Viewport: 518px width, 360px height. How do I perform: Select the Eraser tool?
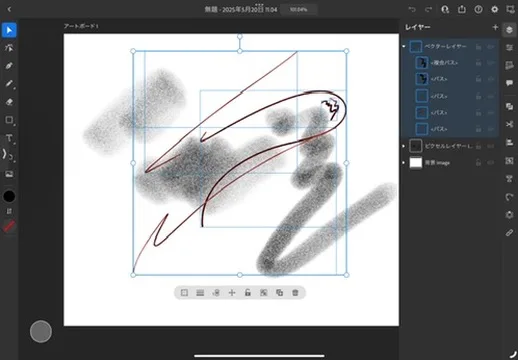pyautogui.click(x=9, y=102)
